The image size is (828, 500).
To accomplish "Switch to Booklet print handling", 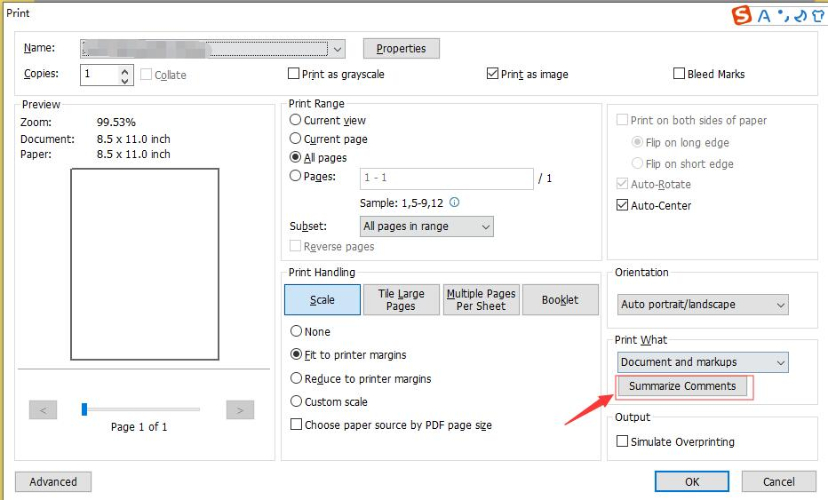I will (560, 299).
